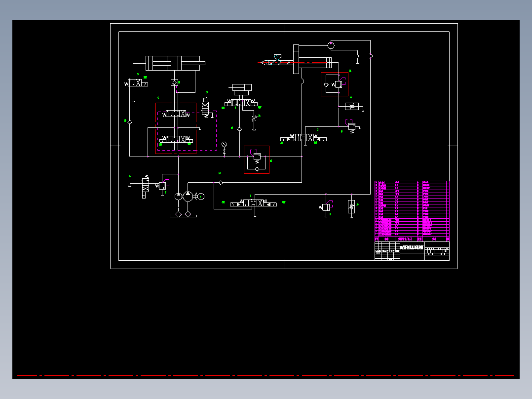The image size is (532, 399).
Task: Click check valve on far-left vertical line
Action: [130, 122]
